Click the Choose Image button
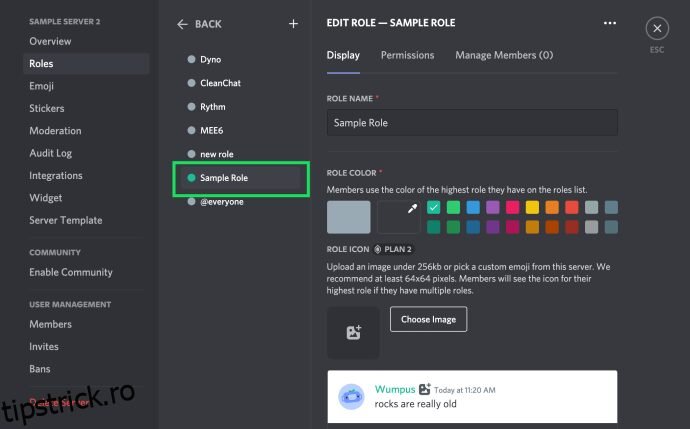 tap(428, 319)
